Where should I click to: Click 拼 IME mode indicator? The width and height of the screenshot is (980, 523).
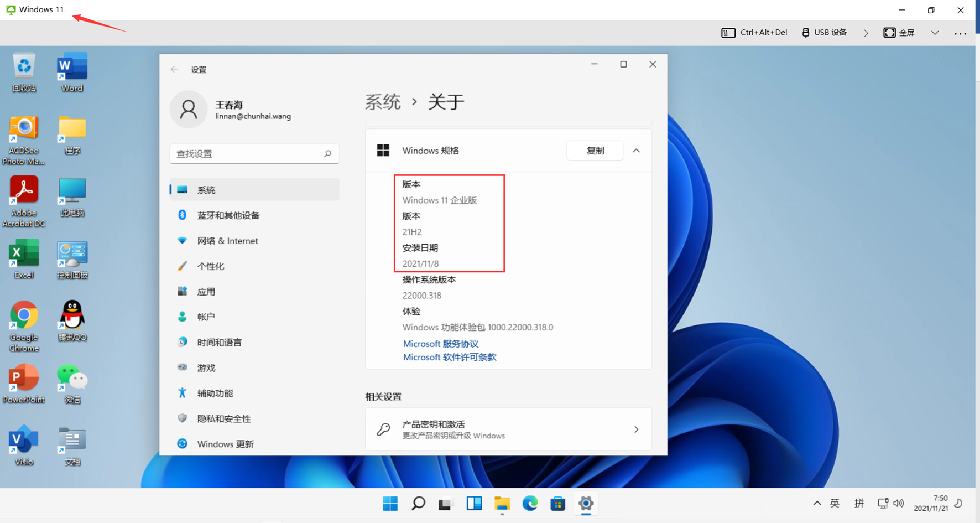(859, 503)
